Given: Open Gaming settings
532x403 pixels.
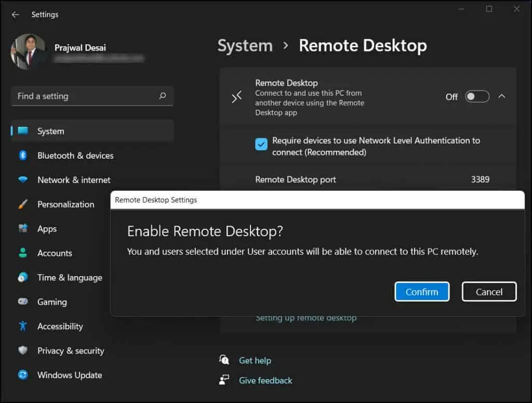Looking at the screenshot, I should coord(52,302).
